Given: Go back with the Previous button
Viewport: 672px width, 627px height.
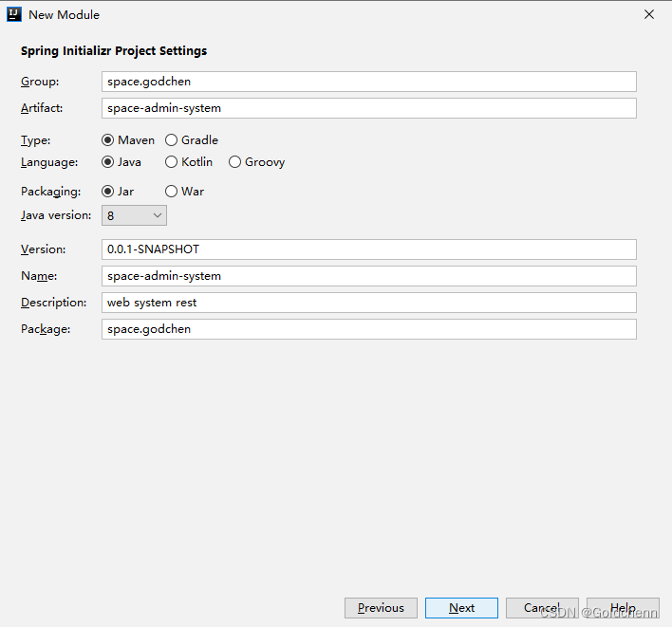Looking at the screenshot, I should coord(381,608).
